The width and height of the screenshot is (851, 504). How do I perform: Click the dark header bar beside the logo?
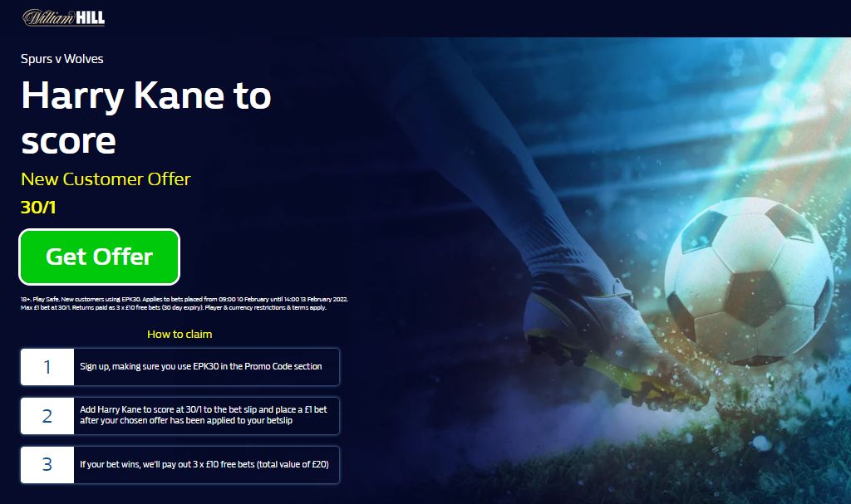click(478, 18)
